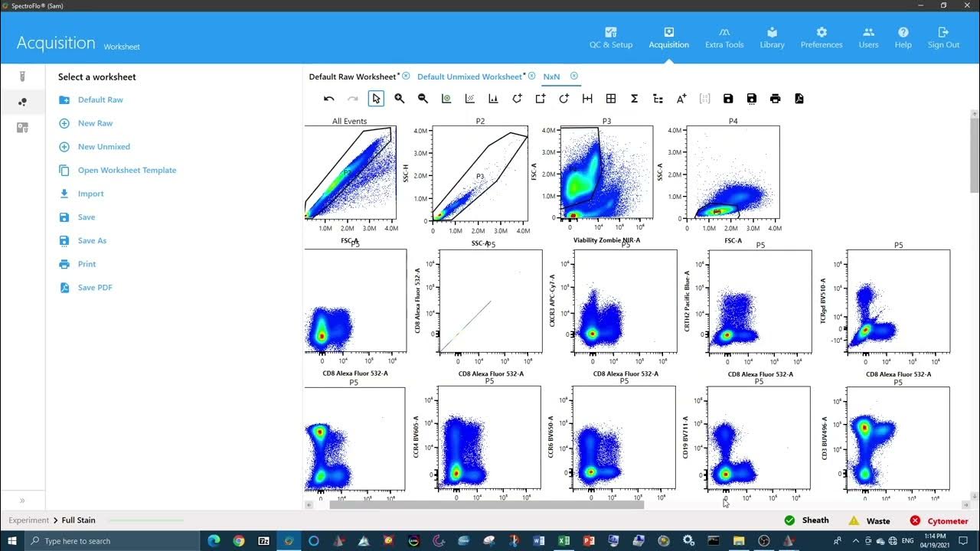980x551 pixels.
Task: Click Import in the worksheet list
Action: tap(90, 194)
